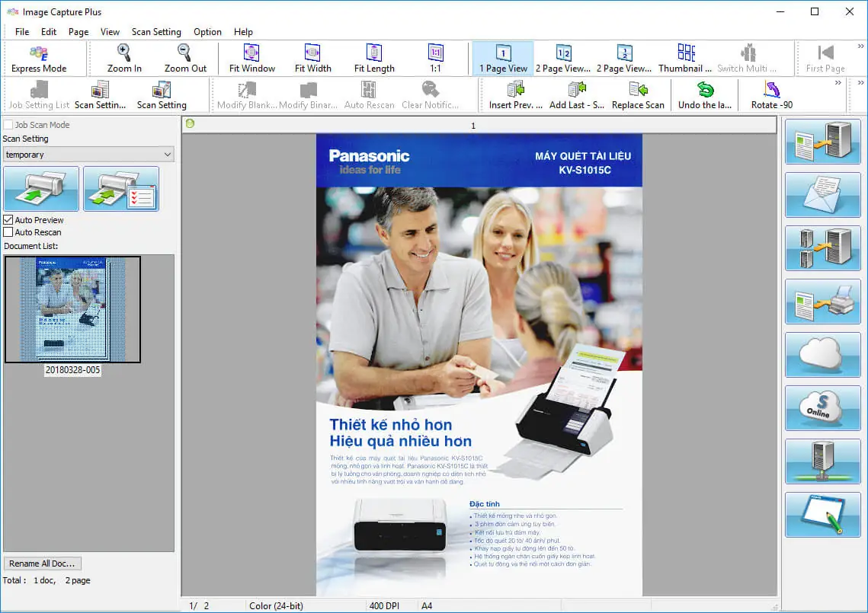Click the multi-server transfer output icon

(822, 247)
